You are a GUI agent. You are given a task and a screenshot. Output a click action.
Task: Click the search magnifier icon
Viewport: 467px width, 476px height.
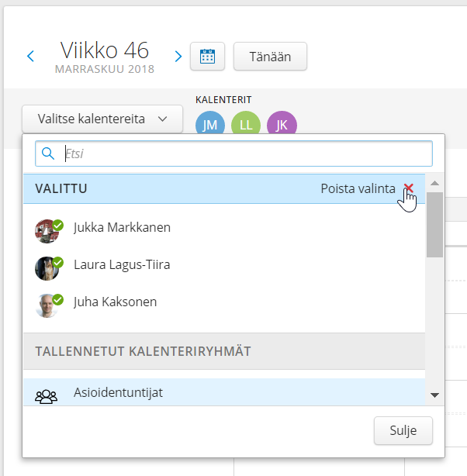coord(48,153)
